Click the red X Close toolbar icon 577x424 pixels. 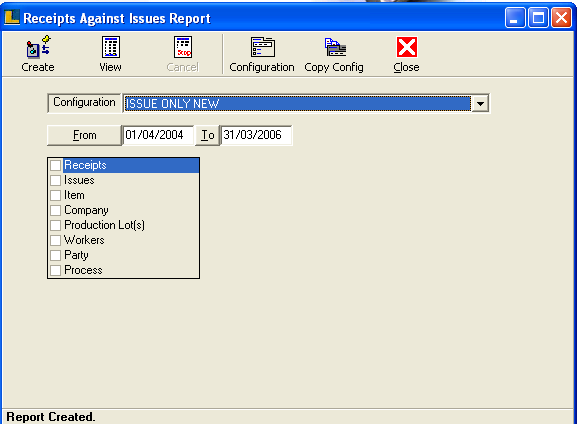click(x=407, y=47)
